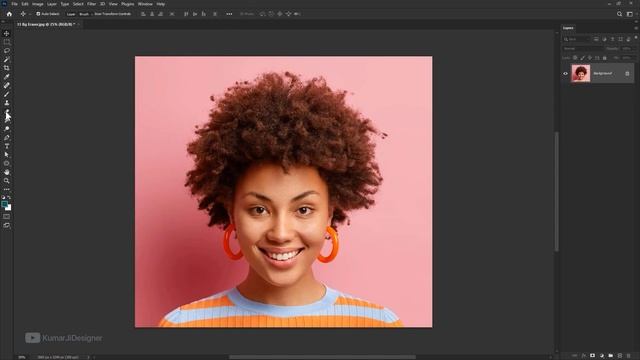Screen dimensions: 640x360
Task: Click Align right edges icon
Action: click(x=160, y=14)
